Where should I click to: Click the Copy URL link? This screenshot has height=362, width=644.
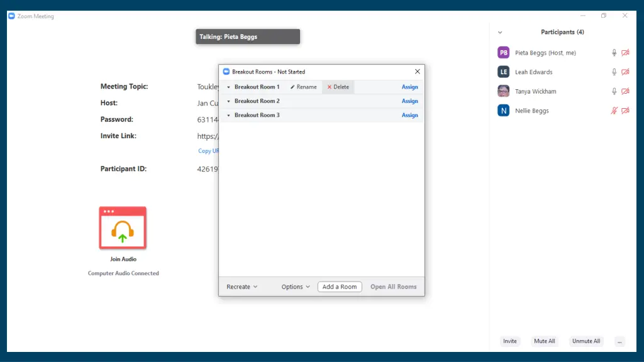208,151
